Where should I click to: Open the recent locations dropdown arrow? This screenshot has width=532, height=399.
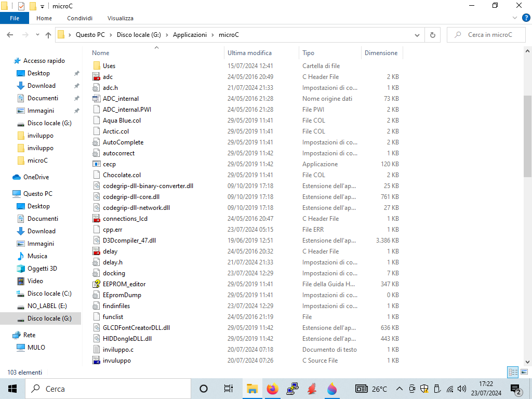coord(37,35)
